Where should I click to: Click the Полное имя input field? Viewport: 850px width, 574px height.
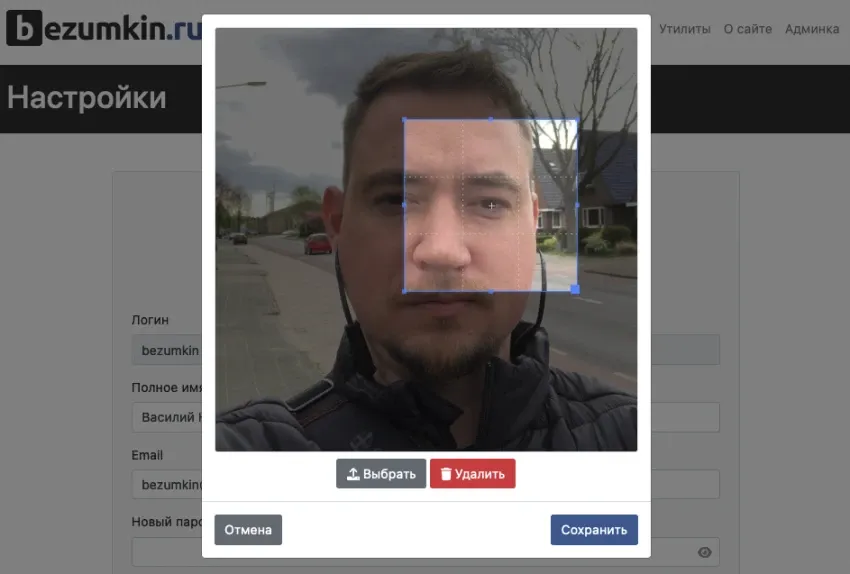[x=426, y=417]
